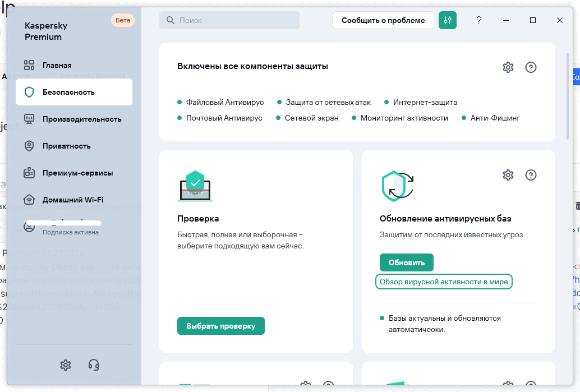Click the Проверка card heading

point(198,219)
